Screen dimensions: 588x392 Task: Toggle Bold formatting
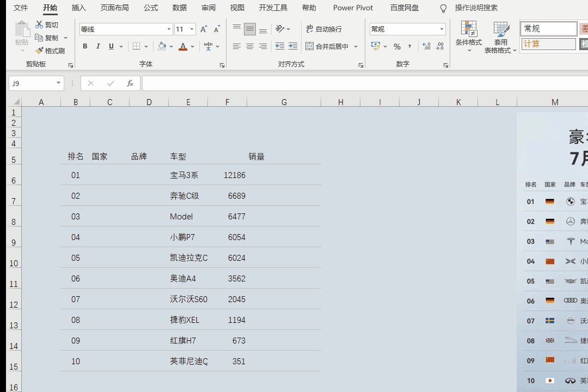click(x=85, y=46)
